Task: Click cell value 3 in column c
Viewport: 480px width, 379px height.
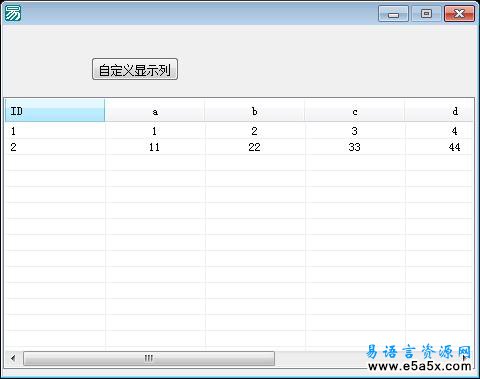Action: coord(354,131)
